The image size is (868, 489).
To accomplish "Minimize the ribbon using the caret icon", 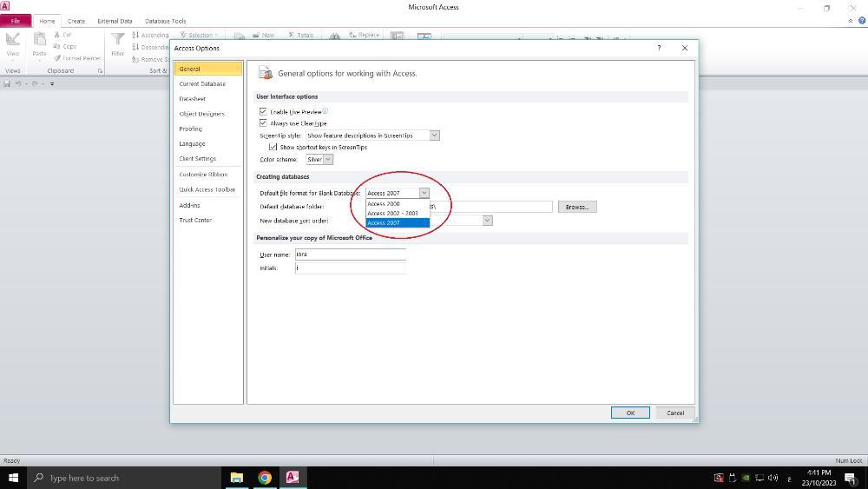I will pos(851,21).
